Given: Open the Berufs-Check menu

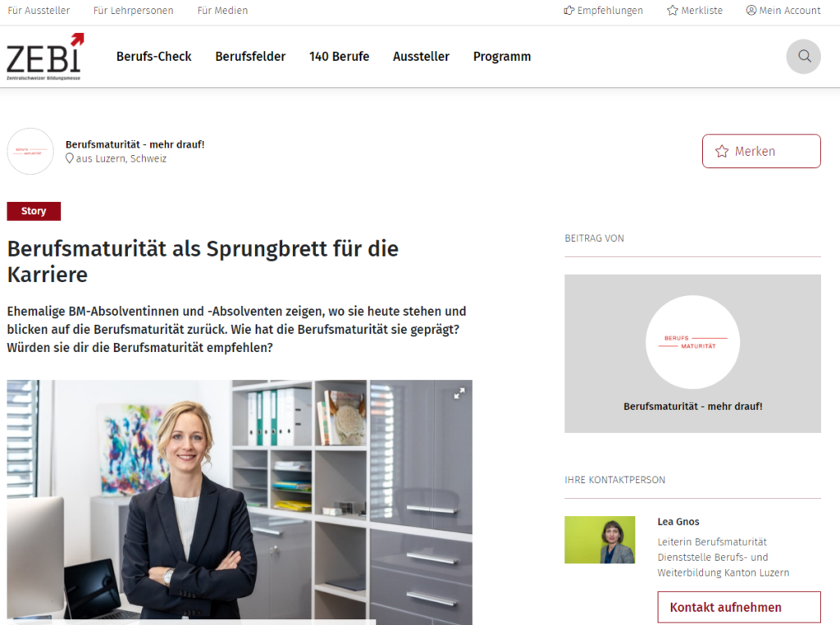Looking at the screenshot, I should 153,57.
